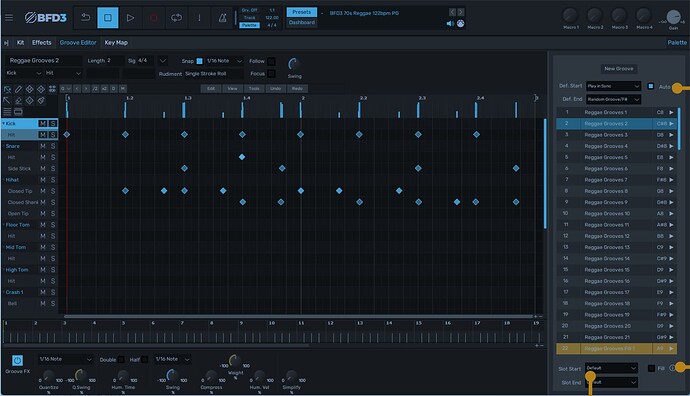The height and width of the screenshot is (396, 690).
Task: Enable the Half checkbox
Action: point(145,359)
